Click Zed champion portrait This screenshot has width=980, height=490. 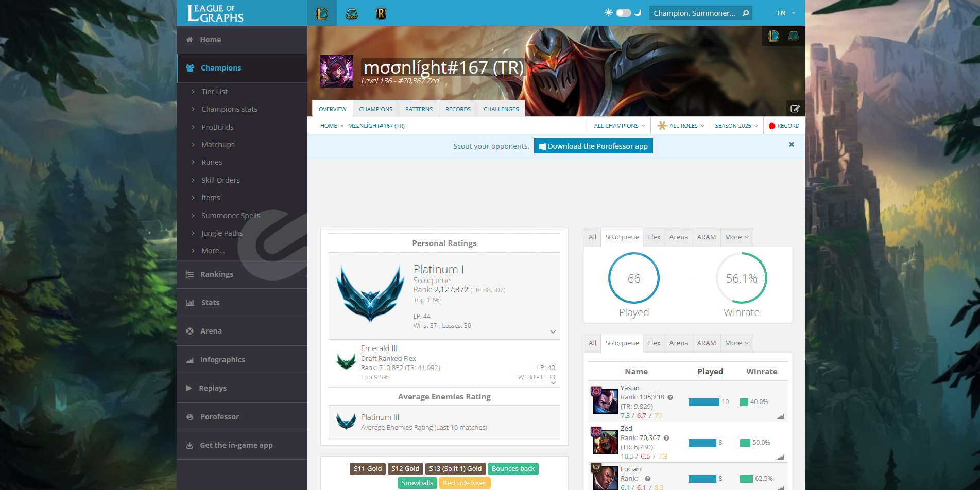tap(605, 442)
